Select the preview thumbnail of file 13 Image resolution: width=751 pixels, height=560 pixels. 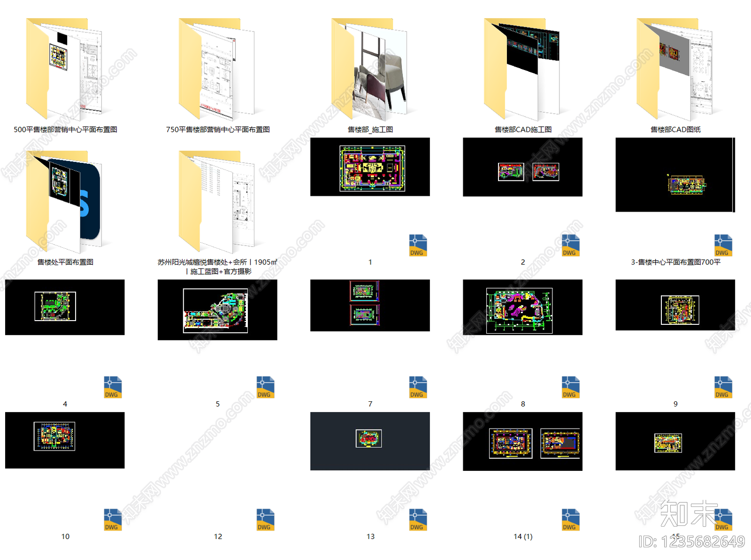tap(370, 441)
